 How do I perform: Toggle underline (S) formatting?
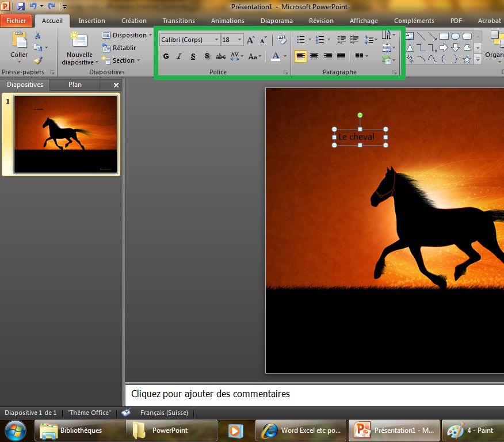(x=193, y=56)
